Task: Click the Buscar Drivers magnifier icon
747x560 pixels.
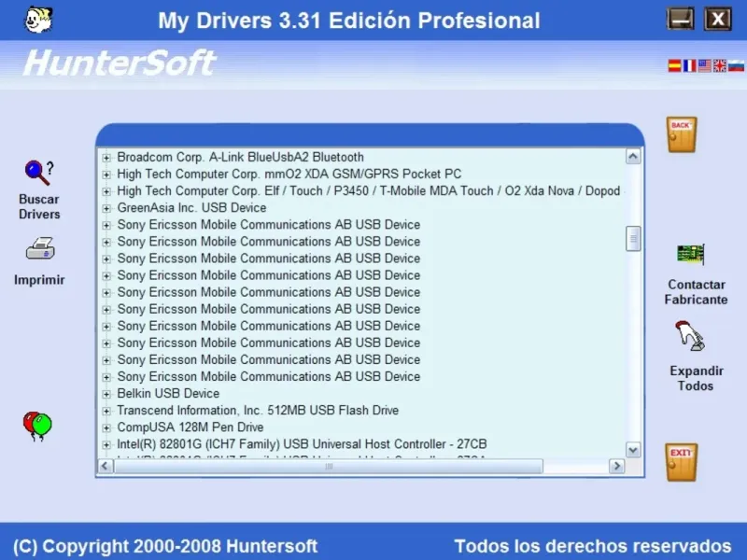Action: [x=39, y=173]
